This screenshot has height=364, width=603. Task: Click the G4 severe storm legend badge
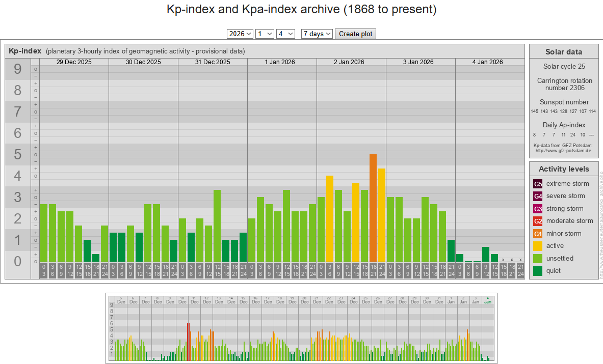[x=538, y=196]
